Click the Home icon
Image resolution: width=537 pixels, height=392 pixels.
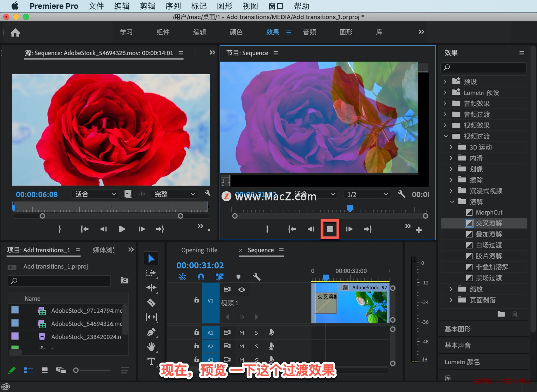(x=15, y=32)
